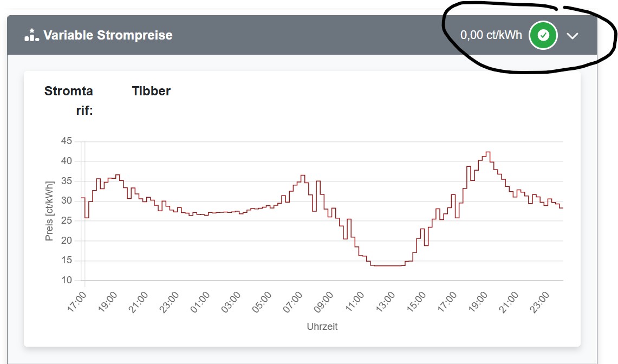Click the 0,00 ct/kWh price value

[x=491, y=35]
